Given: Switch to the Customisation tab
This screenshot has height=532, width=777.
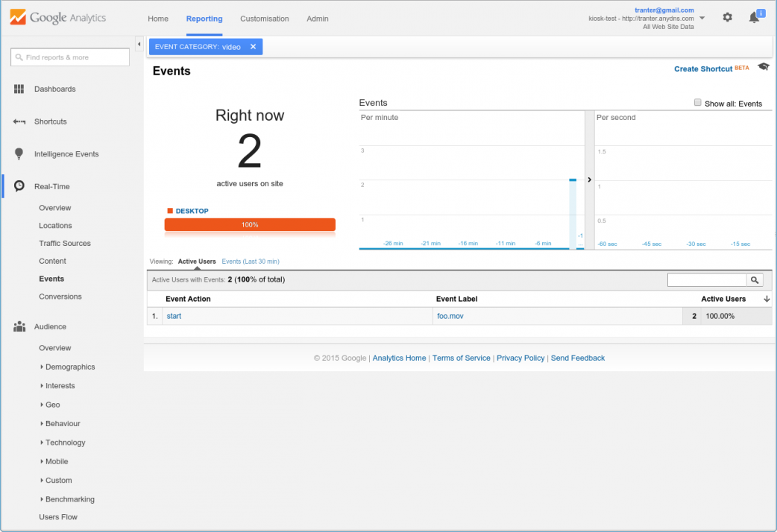Looking at the screenshot, I should click(x=264, y=19).
